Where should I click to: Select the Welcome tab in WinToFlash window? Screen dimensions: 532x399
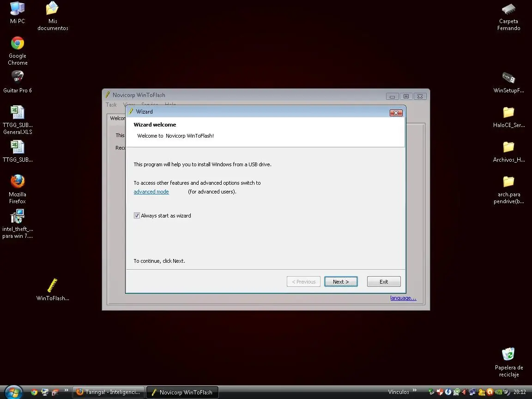tap(117, 118)
